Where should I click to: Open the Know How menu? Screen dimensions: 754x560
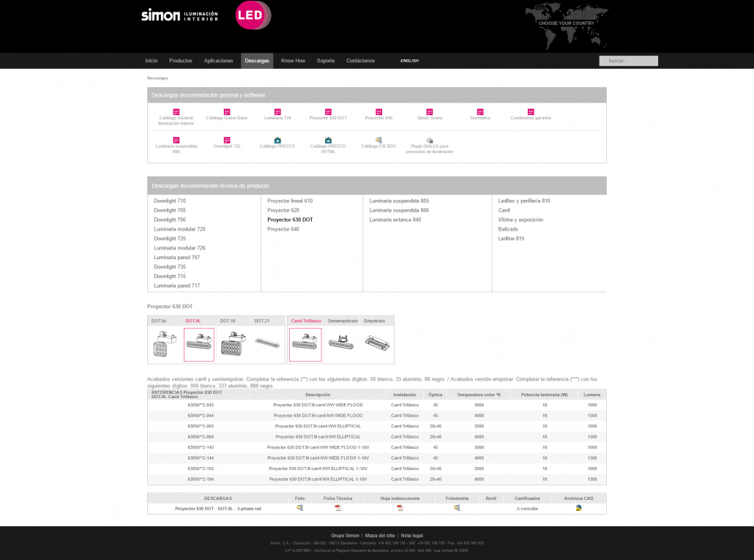click(x=293, y=61)
